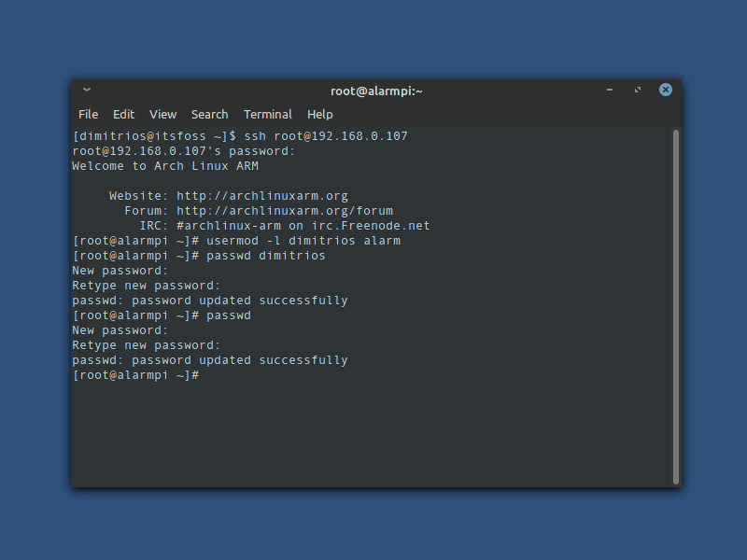Viewport: 747px width, 560px height.
Task: Click the Welcome to Arch Linux ARM line
Action: (x=165, y=166)
